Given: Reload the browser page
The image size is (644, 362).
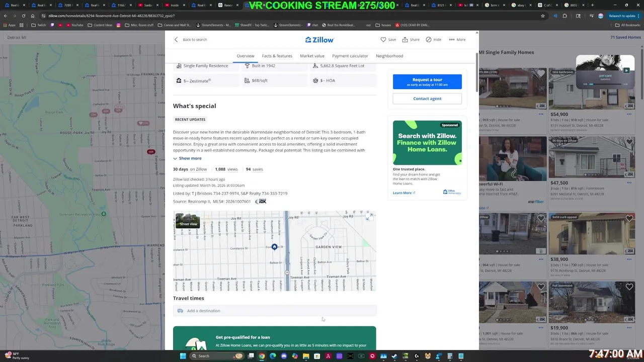Looking at the screenshot, I should pyautogui.click(x=23, y=16).
